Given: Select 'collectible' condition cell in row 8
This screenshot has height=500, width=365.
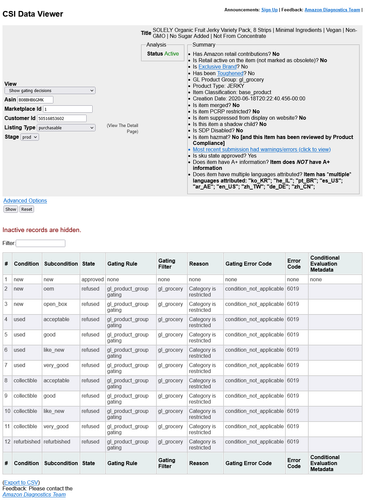Looking at the screenshot, I should tap(27, 384).
